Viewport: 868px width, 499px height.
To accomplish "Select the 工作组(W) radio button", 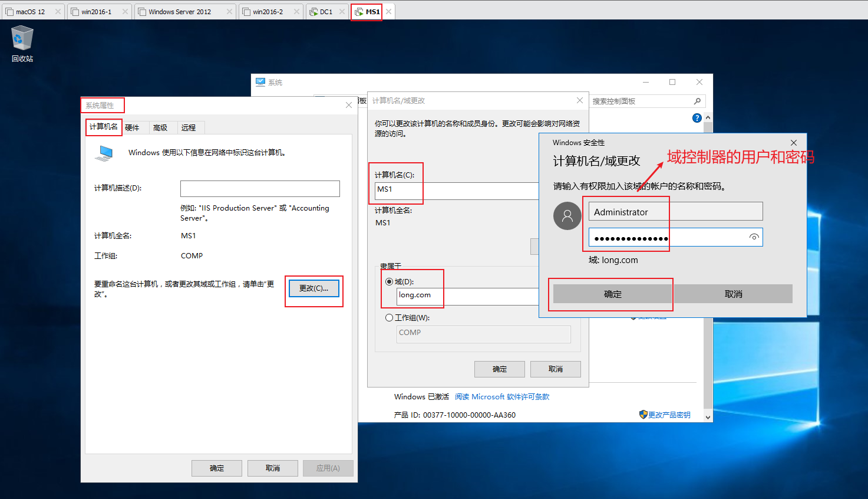I will coord(389,317).
